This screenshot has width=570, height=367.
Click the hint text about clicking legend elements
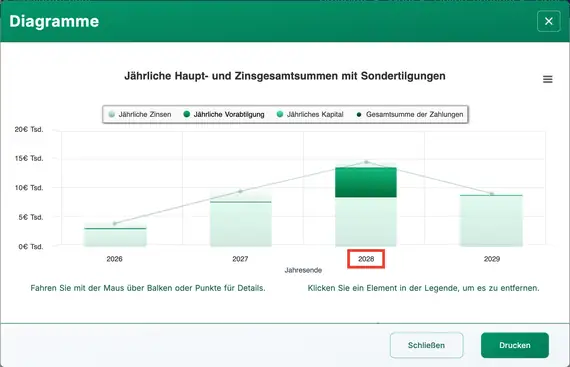pos(424,288)
